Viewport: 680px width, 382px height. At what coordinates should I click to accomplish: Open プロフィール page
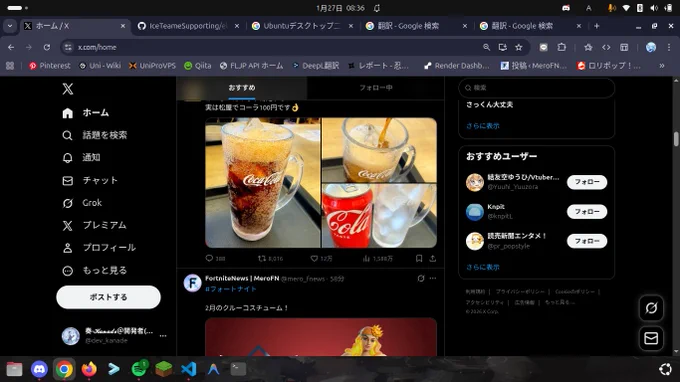99,248
